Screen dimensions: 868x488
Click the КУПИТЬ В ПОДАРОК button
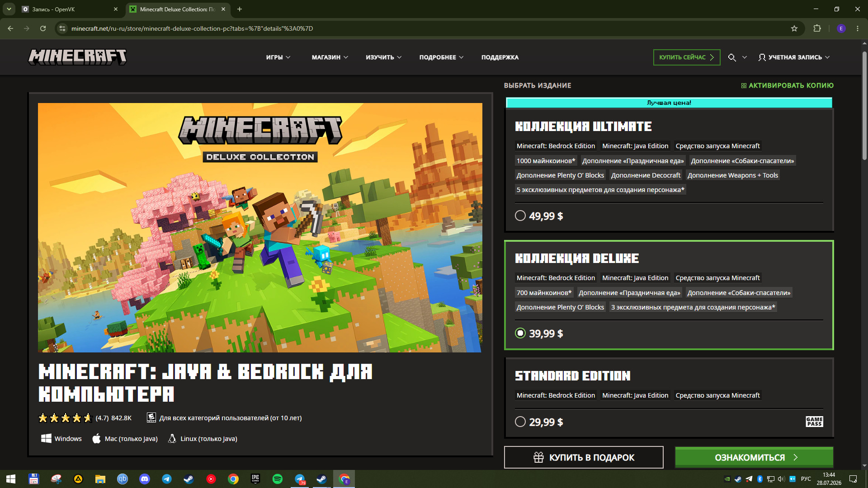[x=584, y=457]
